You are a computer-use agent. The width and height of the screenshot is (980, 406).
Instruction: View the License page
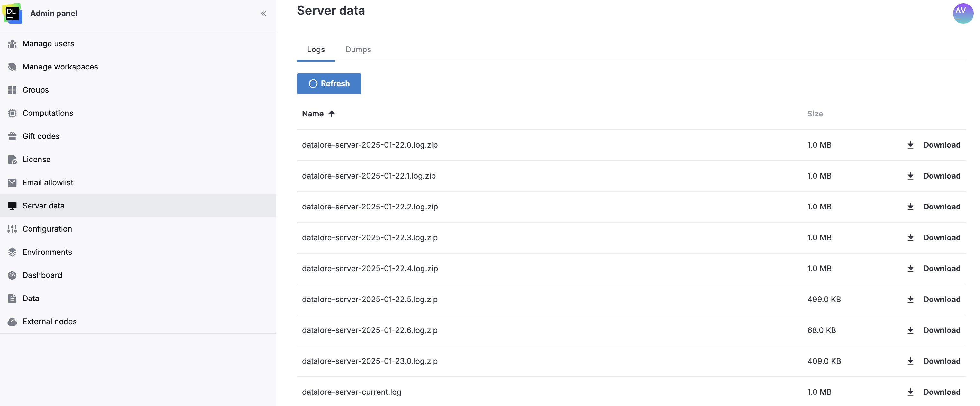pos(36,159)
